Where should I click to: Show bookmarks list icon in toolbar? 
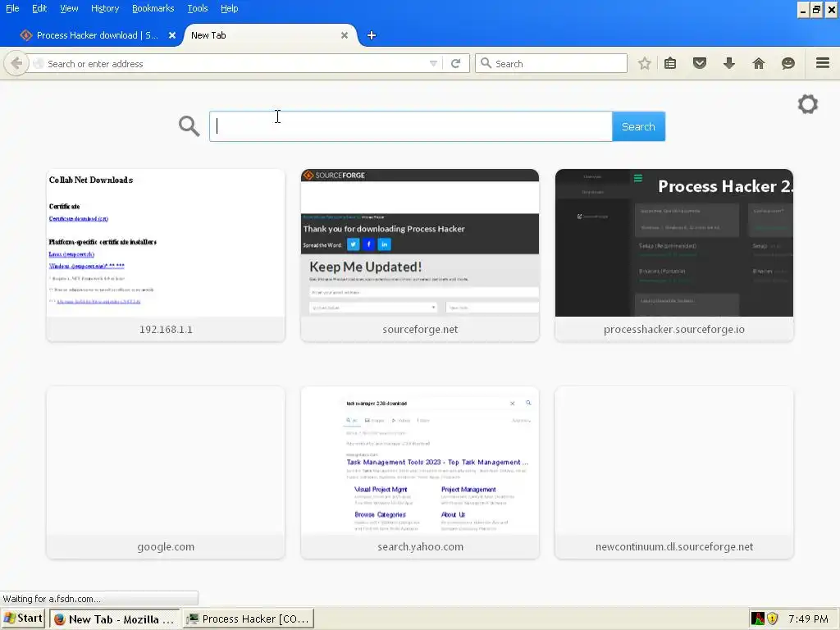tap(670, 64)
